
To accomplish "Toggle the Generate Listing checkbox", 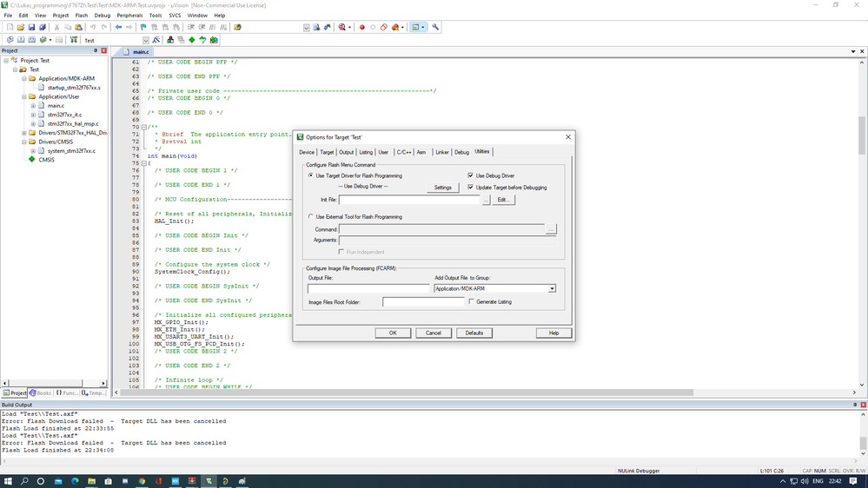I will (472, 301).
